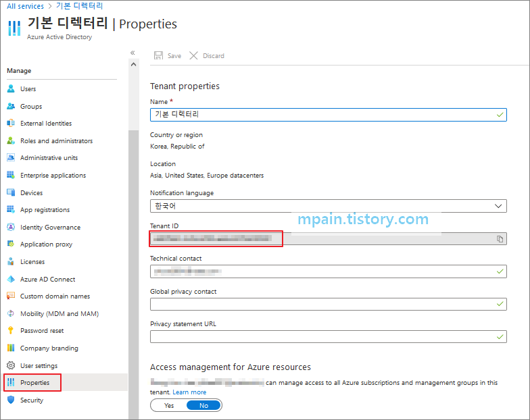Click the Discard X icon
This screenshot has height=420, width=530.
[x=193, y=55]
